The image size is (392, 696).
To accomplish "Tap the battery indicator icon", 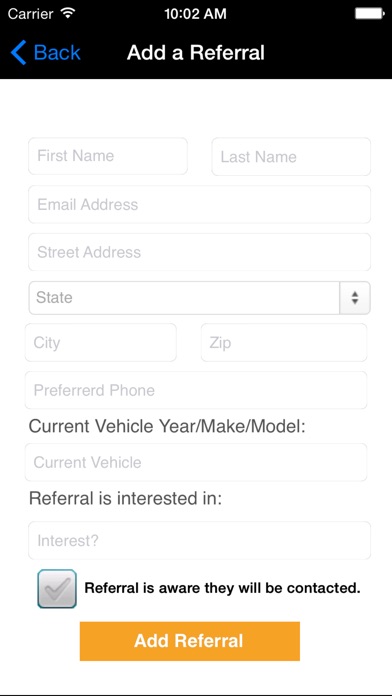I will [x=369, y=14].
